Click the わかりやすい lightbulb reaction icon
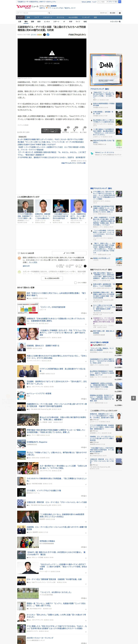 pos(74,130)
